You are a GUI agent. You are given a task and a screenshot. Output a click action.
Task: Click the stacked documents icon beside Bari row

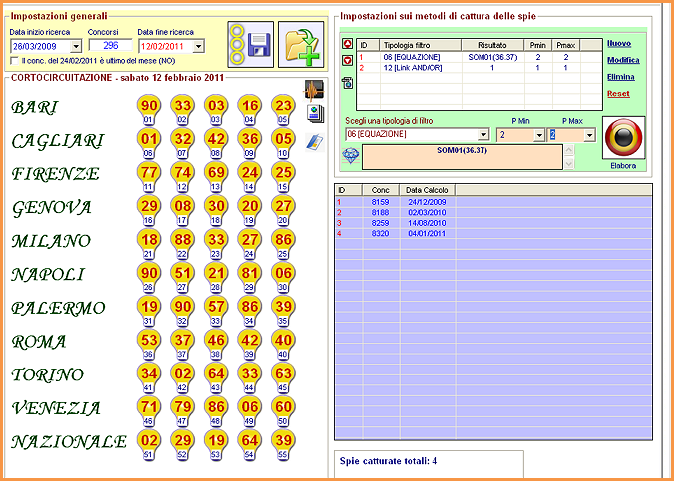coord(313,113)
